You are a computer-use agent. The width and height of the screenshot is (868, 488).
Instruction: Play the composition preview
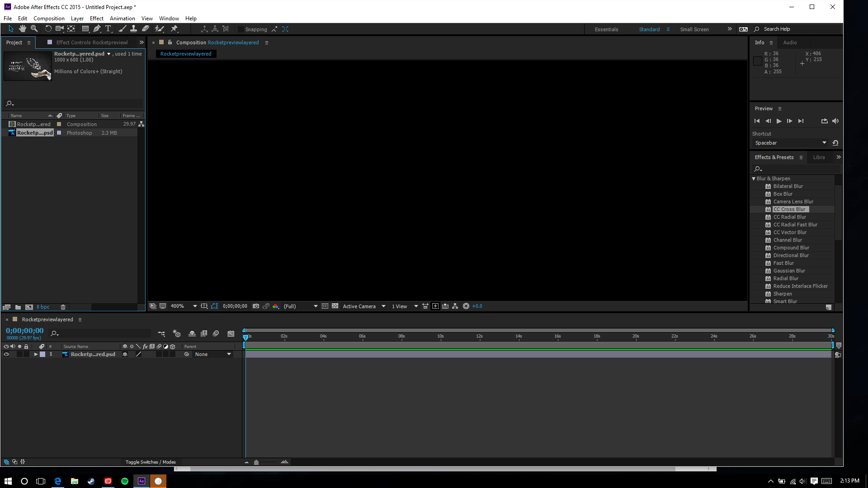(x=778, y=121)
